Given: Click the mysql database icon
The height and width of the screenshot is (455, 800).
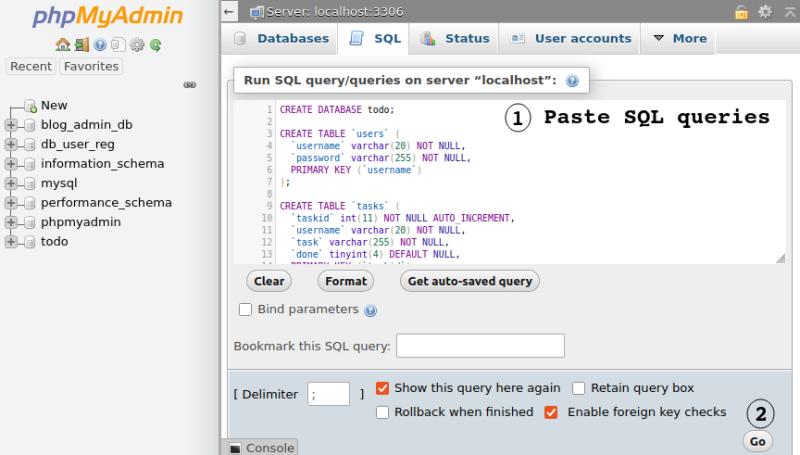Looking at the screenshot, I should coord(30,183).
